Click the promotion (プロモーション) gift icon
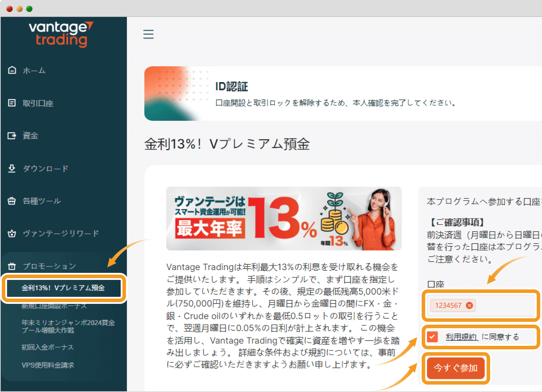The image size is (542, 392). pyautogui.click(x=12, y=266)
